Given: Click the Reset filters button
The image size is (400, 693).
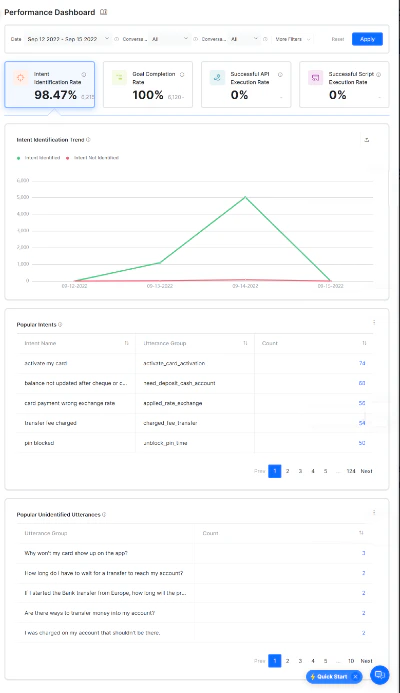Looking at the screenshot, I should (338, 39).
